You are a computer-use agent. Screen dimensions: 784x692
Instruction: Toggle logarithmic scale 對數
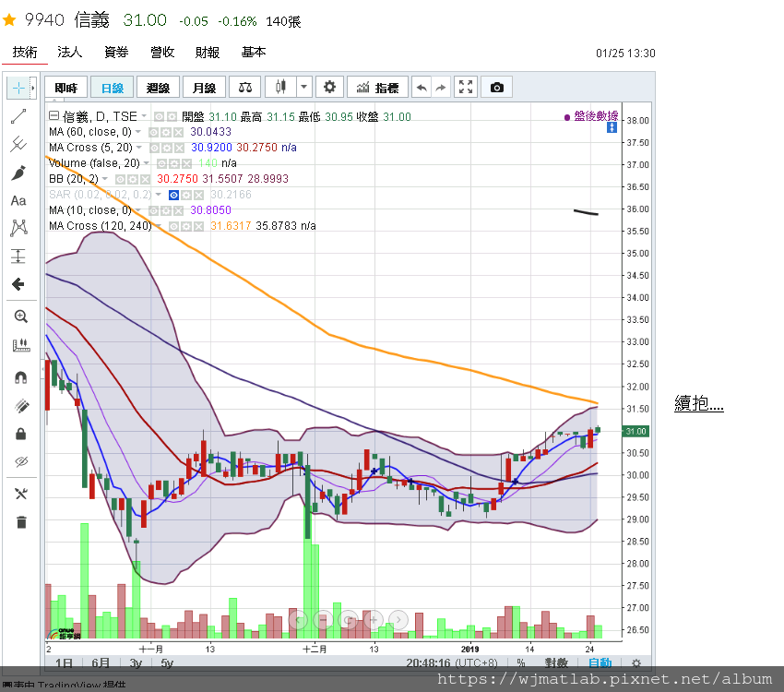556,663
